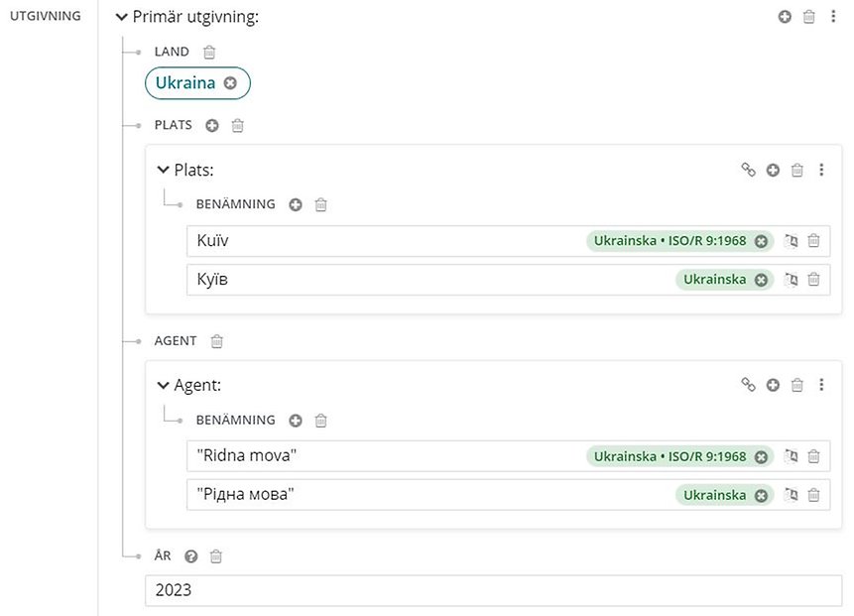This screenshot has height=616, width=854.
Task: Collapse the Primär utgivning section
Action: coord(121,16)
